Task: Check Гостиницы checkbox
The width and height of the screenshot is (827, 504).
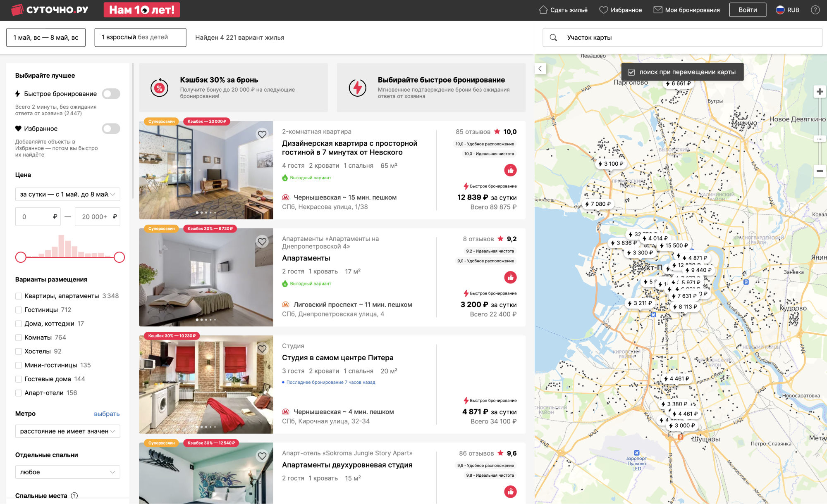Action: pyautogui.click(x=19, y=310)
